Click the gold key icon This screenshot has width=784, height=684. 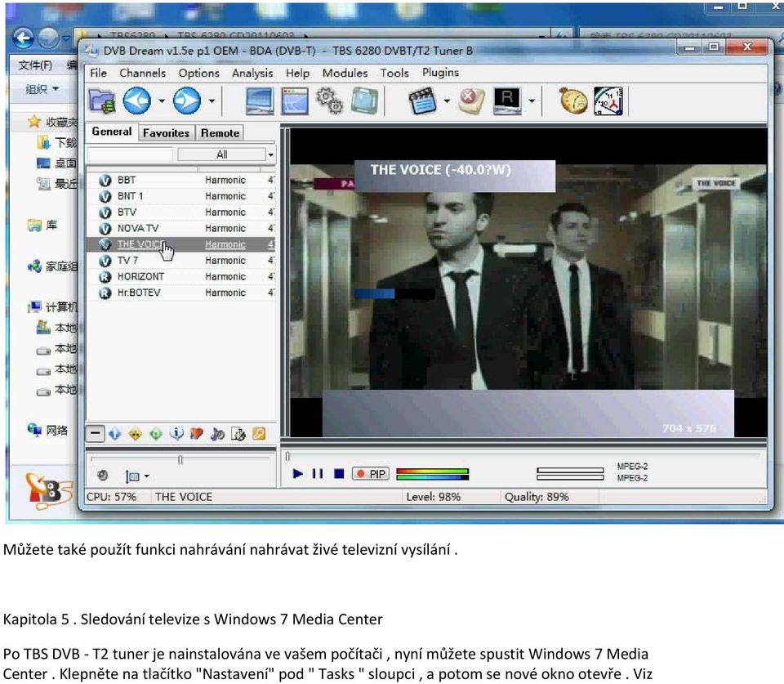(x=259, y=434)
